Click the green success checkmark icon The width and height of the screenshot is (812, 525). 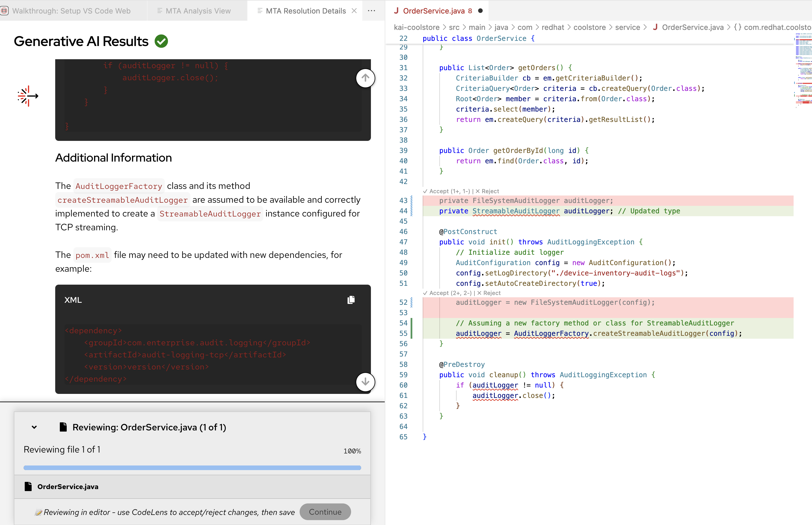click(x=161, y=41)
